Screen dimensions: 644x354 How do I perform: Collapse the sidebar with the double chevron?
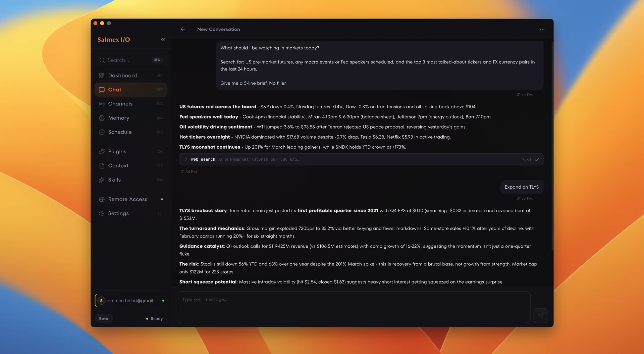click(163, 39)
